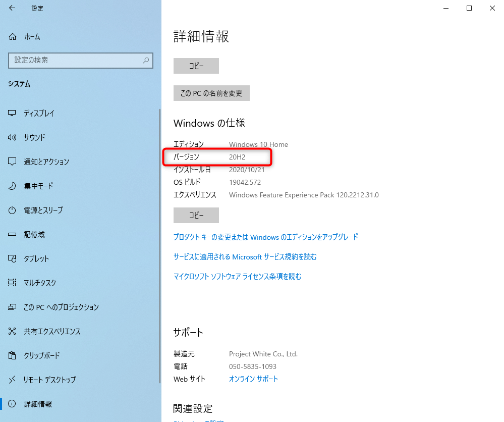This screenshot has height=422, width=504.
Task: Focus the 設定の検索 search field
Action: pyautogui.click(x=80, y=60)
